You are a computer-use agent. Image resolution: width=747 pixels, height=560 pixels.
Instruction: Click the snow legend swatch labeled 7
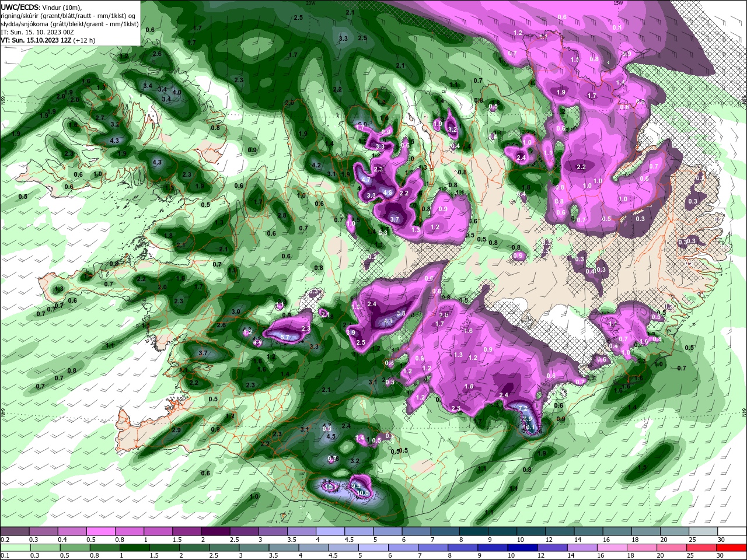[445, 531]
